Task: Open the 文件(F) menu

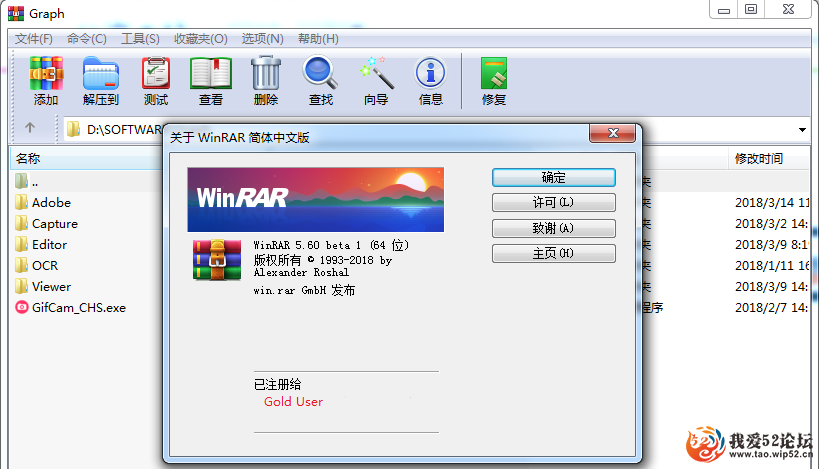Action: 33,39
